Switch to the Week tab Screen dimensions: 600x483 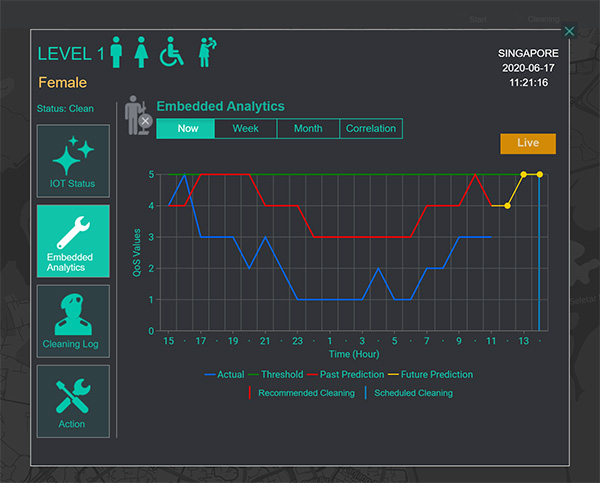click(246, 129)
